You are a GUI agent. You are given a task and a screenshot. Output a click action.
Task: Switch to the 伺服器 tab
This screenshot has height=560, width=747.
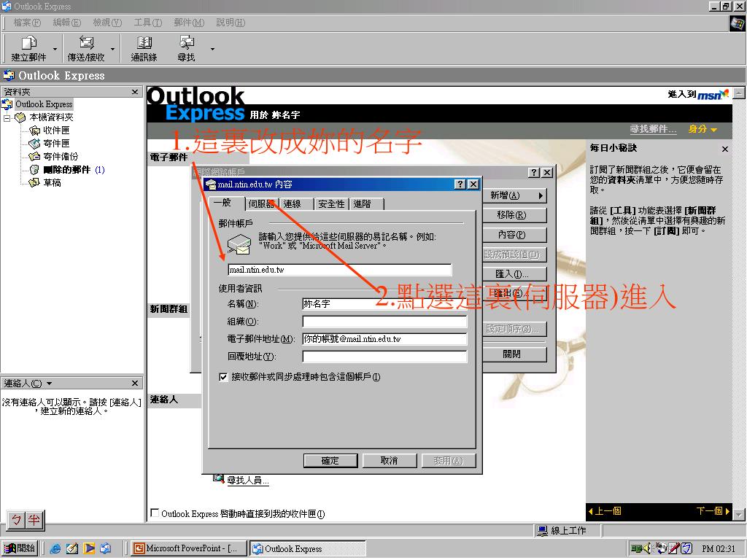(x=262, y=204)
